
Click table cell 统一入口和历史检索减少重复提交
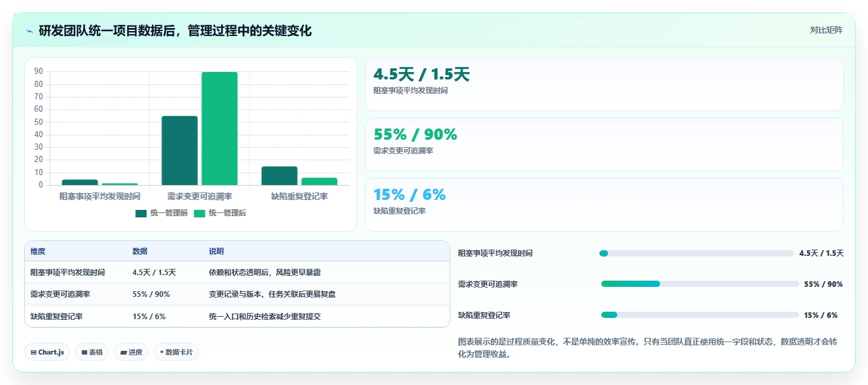click(x=265, y=316)
